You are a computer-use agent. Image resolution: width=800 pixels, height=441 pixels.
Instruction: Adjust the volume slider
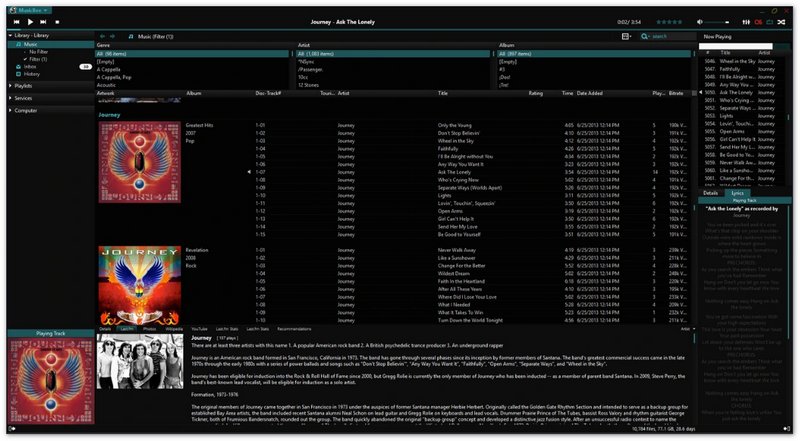click(x=718, y=22)
